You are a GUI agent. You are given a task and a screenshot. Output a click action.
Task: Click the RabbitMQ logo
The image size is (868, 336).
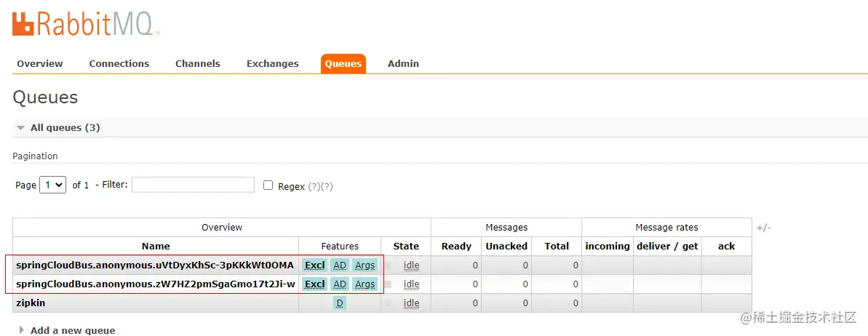86,23
